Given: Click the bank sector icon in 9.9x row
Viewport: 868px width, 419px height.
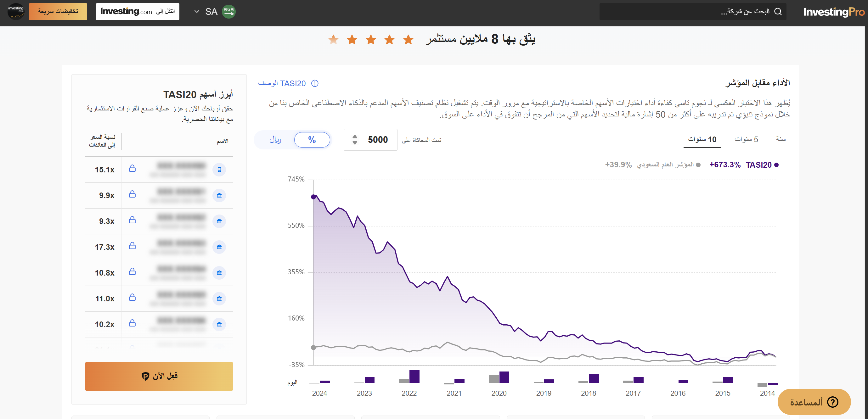Looking at the screenshot, I should 219,195.
